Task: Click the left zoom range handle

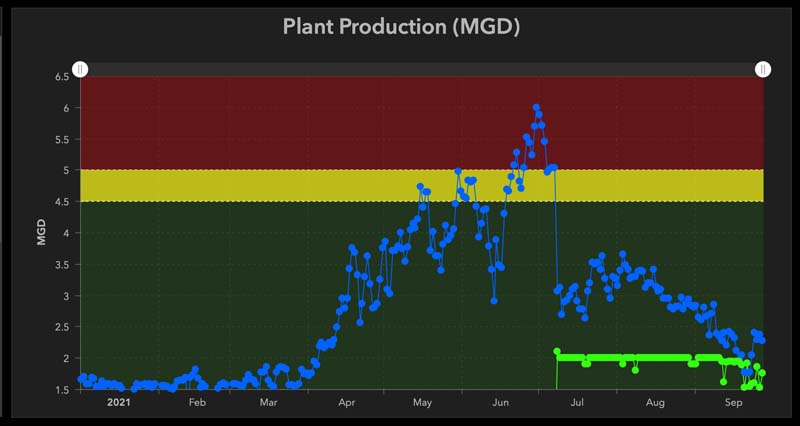Action: pos(81,69)
